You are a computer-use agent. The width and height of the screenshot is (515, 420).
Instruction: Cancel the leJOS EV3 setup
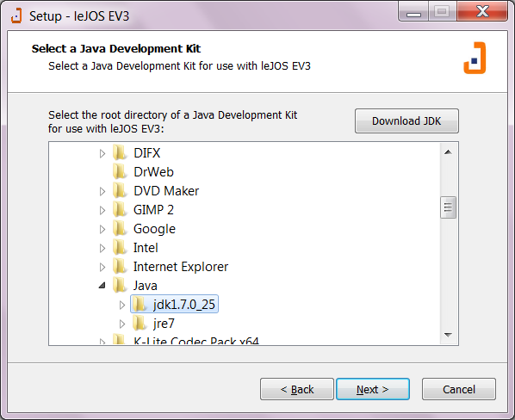(459, 389)
